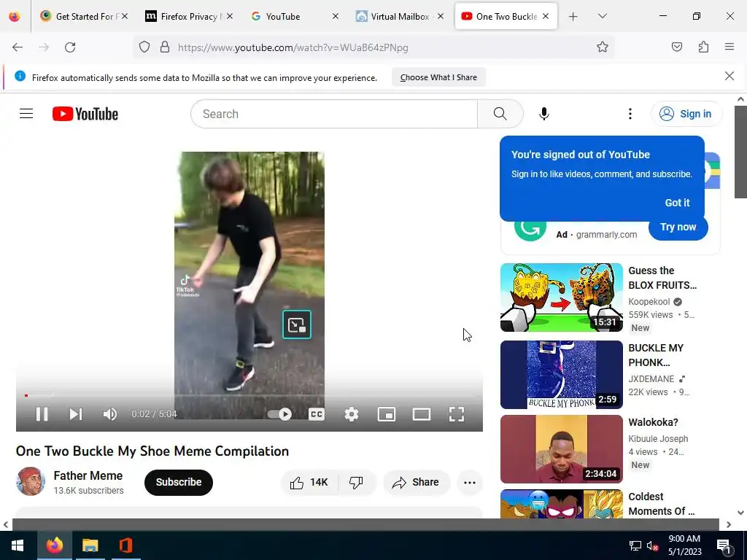747x560 pixels.
Task: Focus the YouTube search field
Action: (x=334, y=114)
